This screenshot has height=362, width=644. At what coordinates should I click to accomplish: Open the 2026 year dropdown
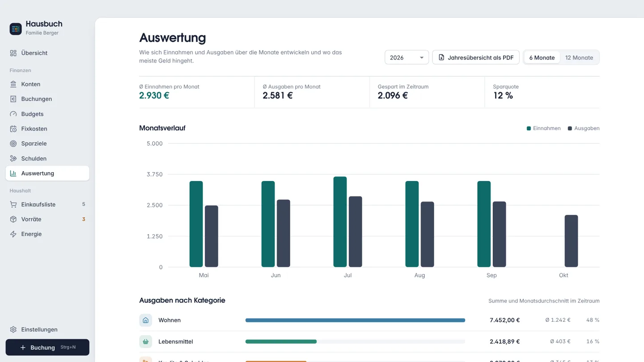[x=407, y=57]
